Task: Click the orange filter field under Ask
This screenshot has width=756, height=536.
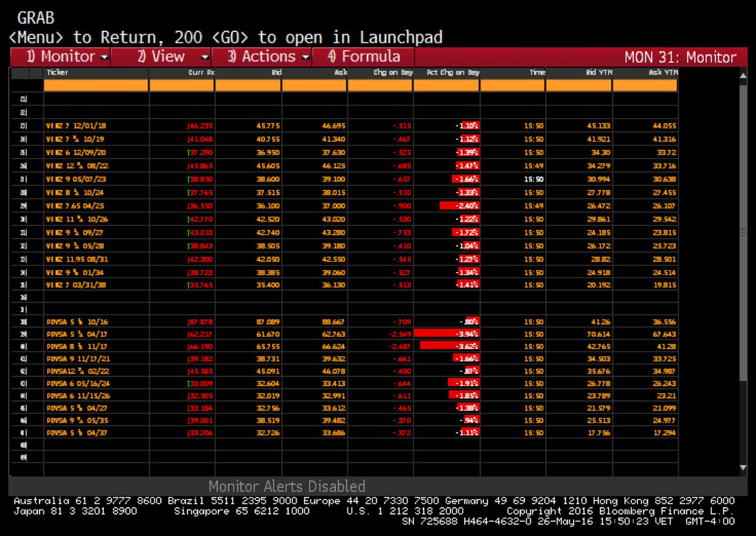Action: [314, 86]
